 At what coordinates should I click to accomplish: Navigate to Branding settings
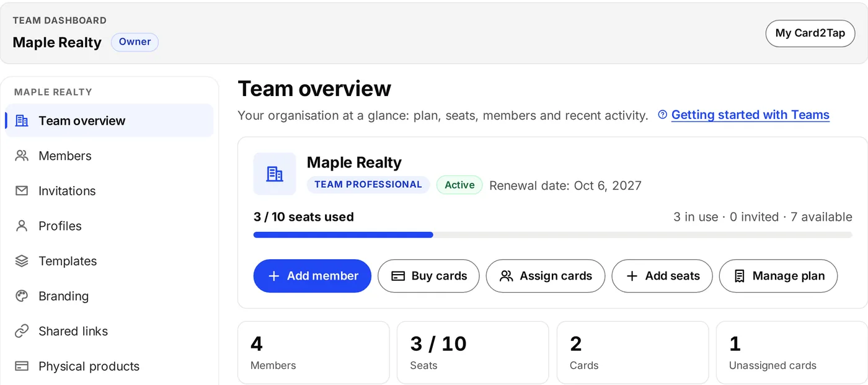coord(109,296)
